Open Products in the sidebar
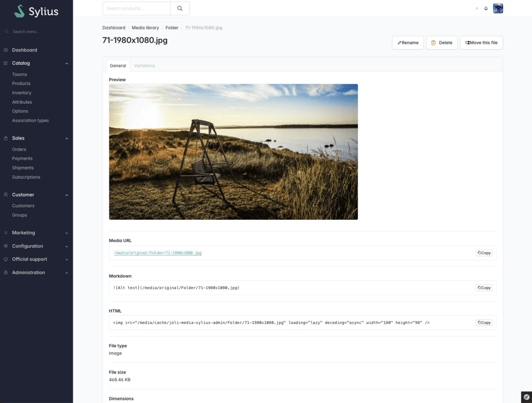 click(21, 83)
